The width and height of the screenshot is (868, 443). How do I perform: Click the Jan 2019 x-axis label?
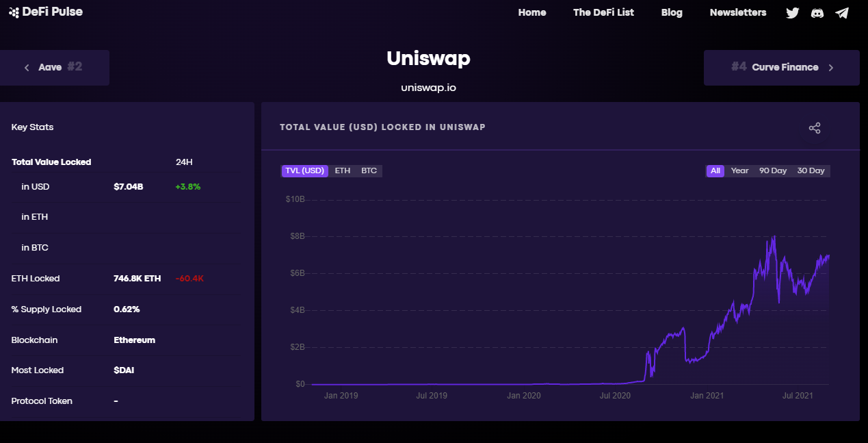[x=341, y=396]
